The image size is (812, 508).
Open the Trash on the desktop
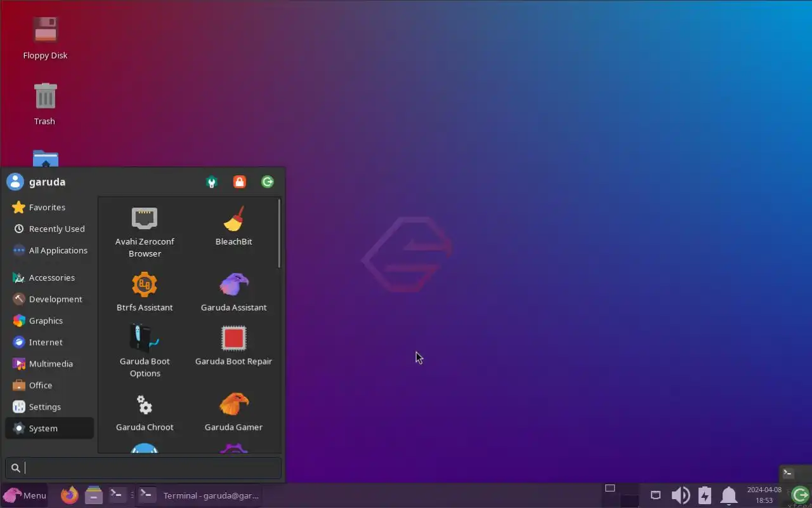coord(45,104)
